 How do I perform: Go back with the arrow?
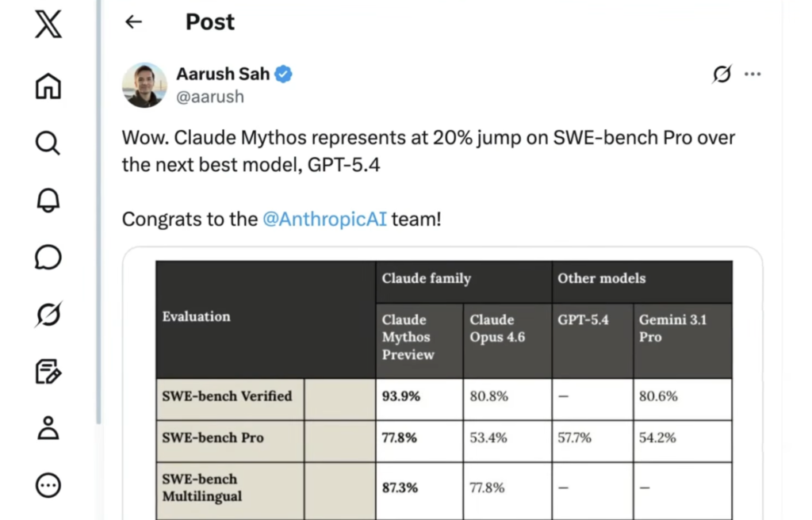[133, 22]
